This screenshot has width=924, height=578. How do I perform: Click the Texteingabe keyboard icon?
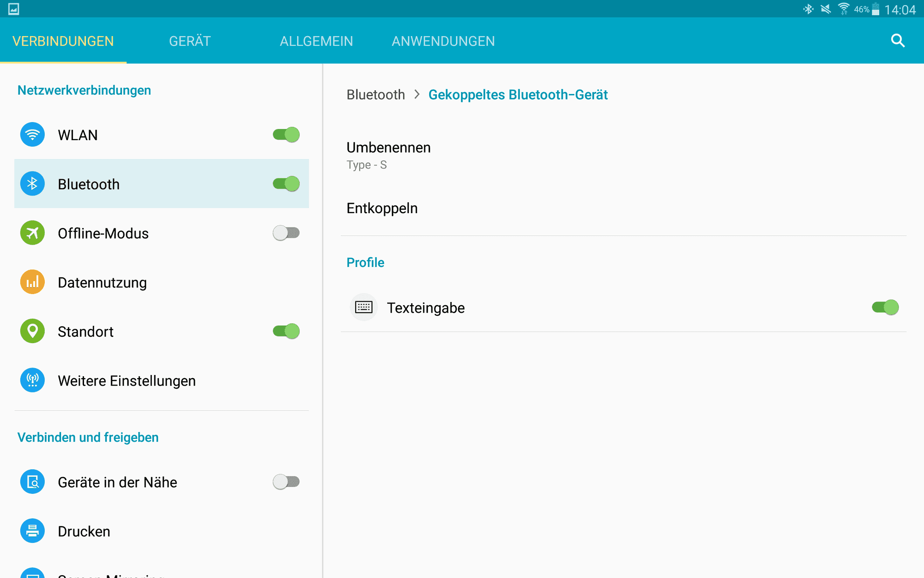pos(364,307)
